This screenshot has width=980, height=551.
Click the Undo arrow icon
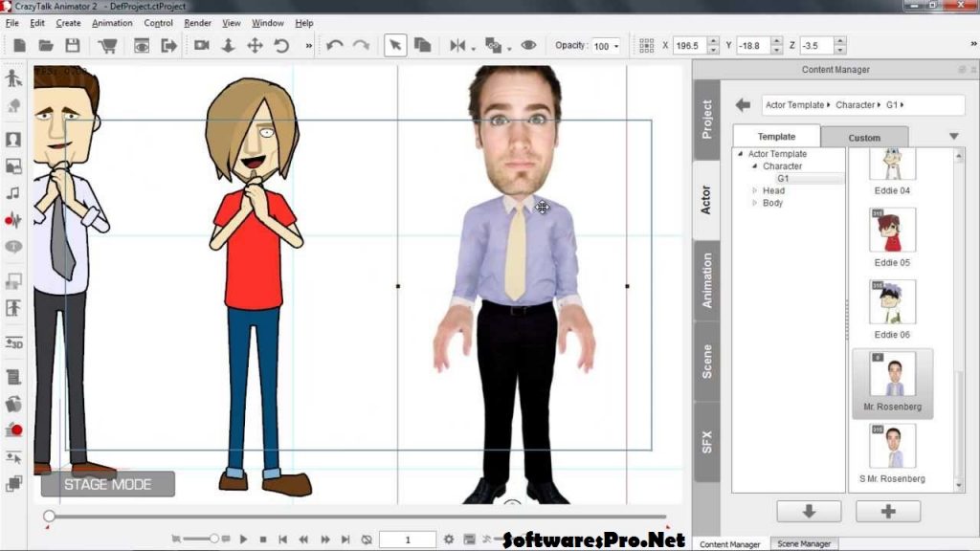click(337, 43)
